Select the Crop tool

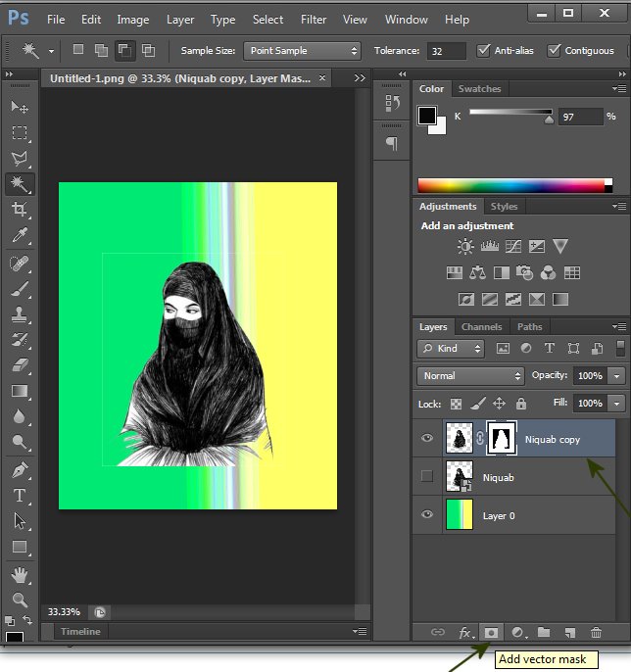pos(20,210)
